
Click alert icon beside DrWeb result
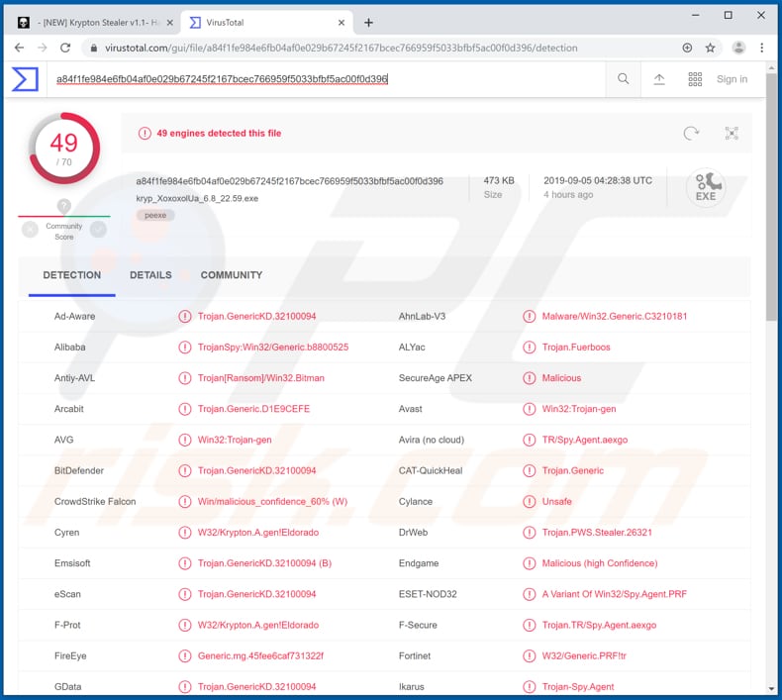coord(530,533)
